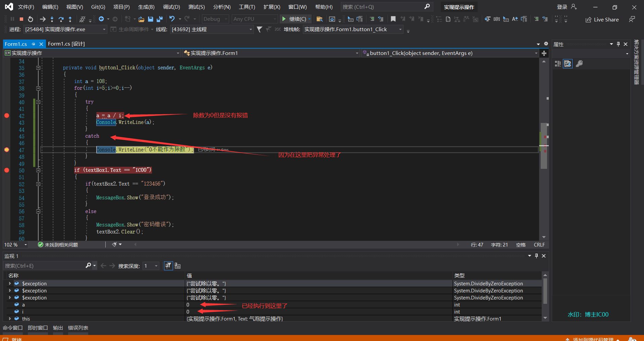Switch to the Form1.cs [设计] tab
The image size is (644, 341).
coord(66,44)
